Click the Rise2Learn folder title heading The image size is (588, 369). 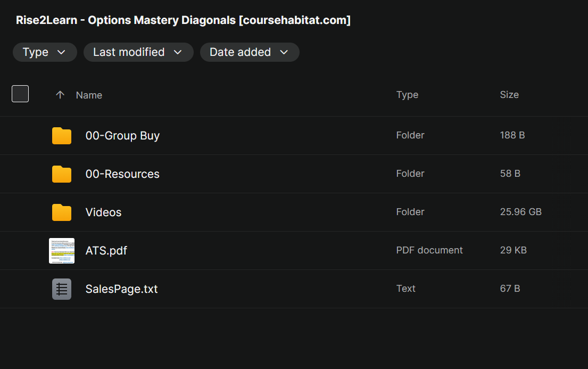click(x=183, y=20)
